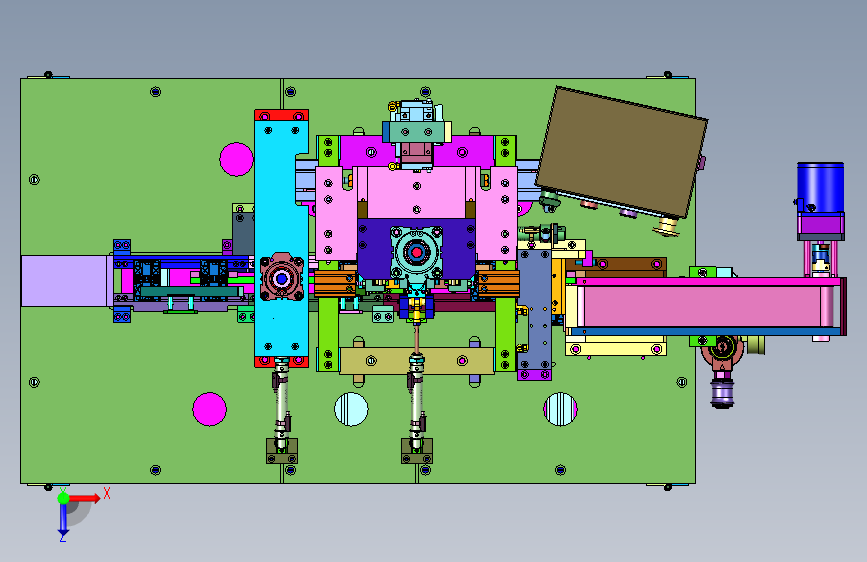Select the light-blue circular hole at bottom center

point(351,409)
